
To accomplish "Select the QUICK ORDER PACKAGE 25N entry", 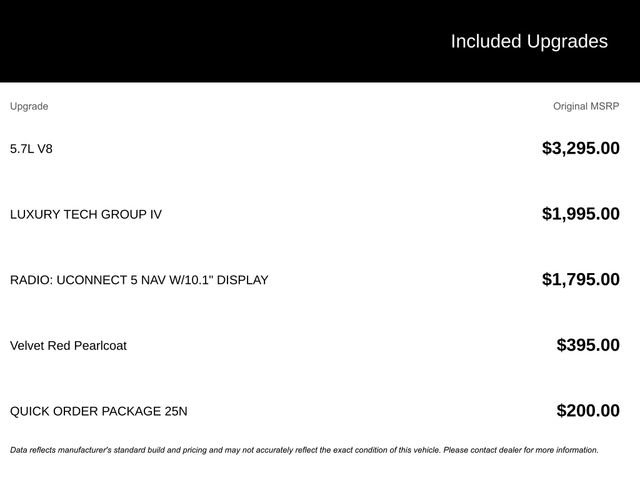I will [x=98, y=411].
